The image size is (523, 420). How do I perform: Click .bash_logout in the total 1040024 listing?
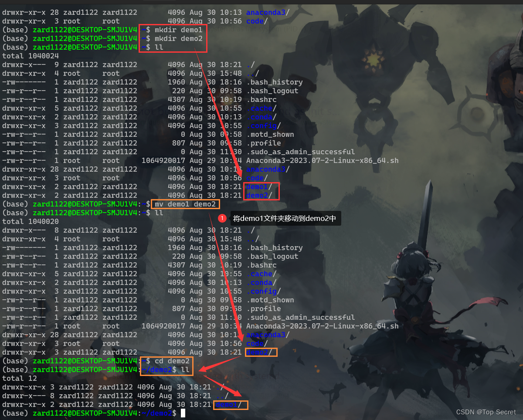[x=272, y=91]
